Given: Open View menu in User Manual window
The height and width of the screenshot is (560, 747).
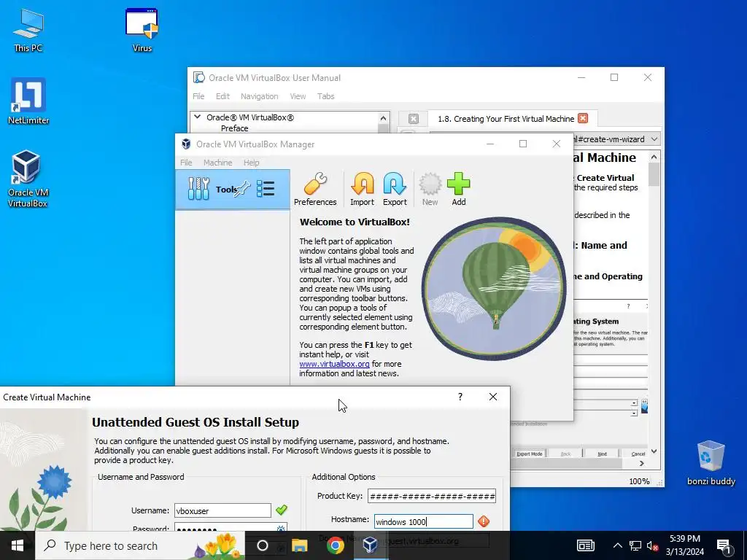Looking at the screenshot, I should pos(298,96).
